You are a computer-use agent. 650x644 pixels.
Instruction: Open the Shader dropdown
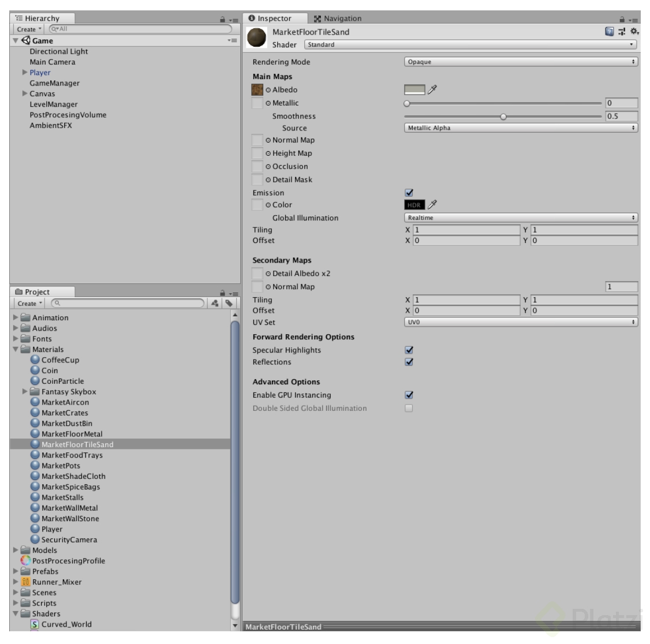tap(470, 44)
